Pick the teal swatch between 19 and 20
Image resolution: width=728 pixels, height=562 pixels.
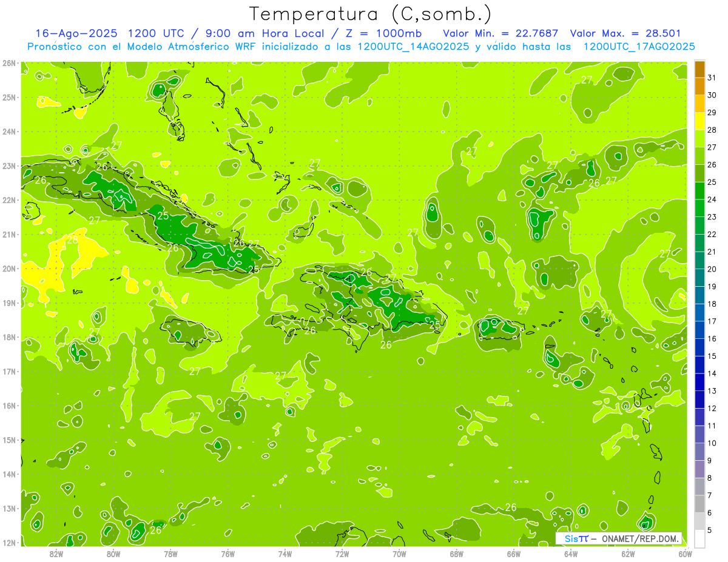(699, 278)
